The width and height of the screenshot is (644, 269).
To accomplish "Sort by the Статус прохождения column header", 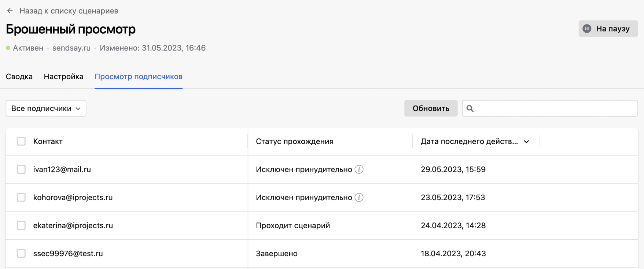I will click(x=294, y=141).
